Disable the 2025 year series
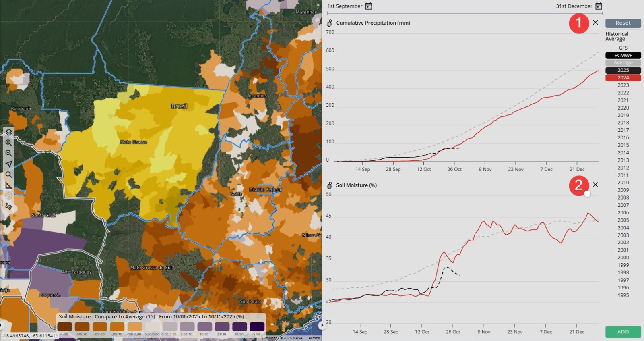 point(623,70)
